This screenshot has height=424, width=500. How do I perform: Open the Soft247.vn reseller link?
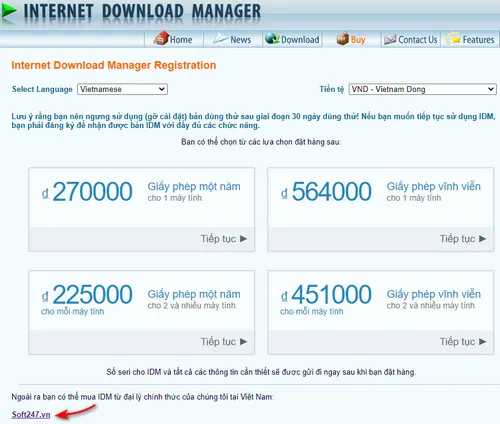(31, 415)
